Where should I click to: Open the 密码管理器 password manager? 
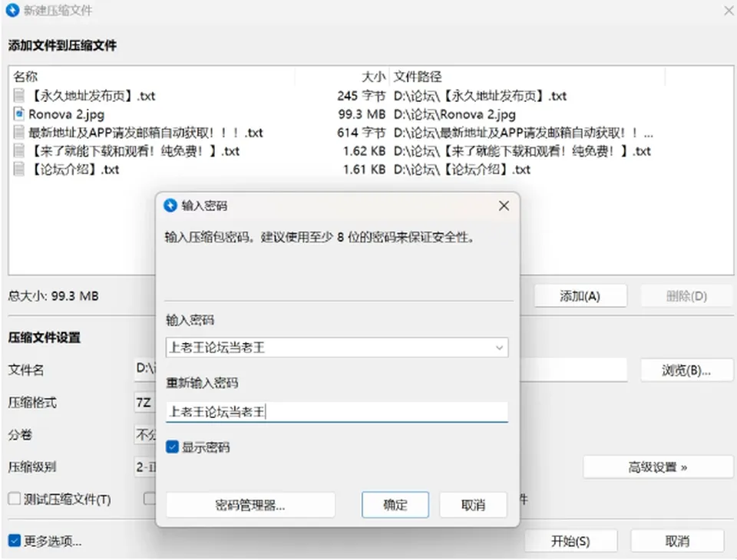pyautogui.click(x=250, y=505)
